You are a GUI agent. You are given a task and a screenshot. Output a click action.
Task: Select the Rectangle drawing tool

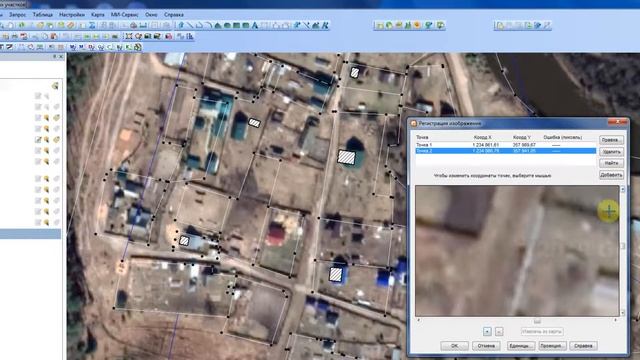[x=236, y=25]
